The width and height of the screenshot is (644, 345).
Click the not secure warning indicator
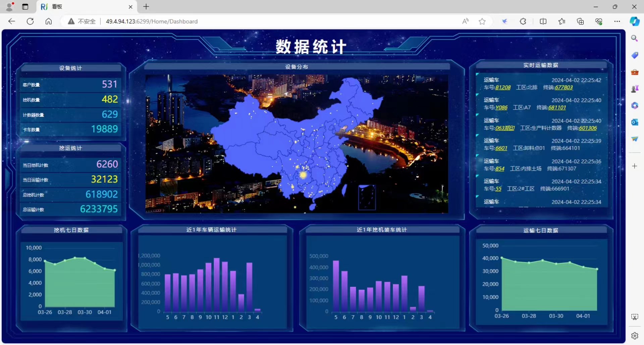pyautogui.click(x=82, y=21)
